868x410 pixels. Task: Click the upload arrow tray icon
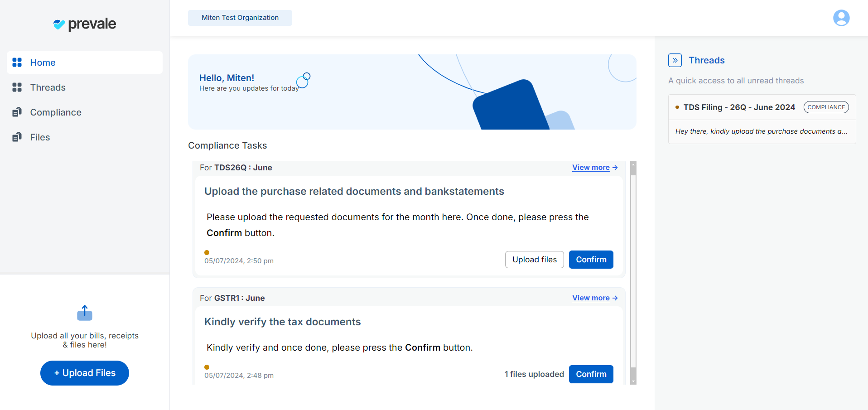[x=85, y=313]
